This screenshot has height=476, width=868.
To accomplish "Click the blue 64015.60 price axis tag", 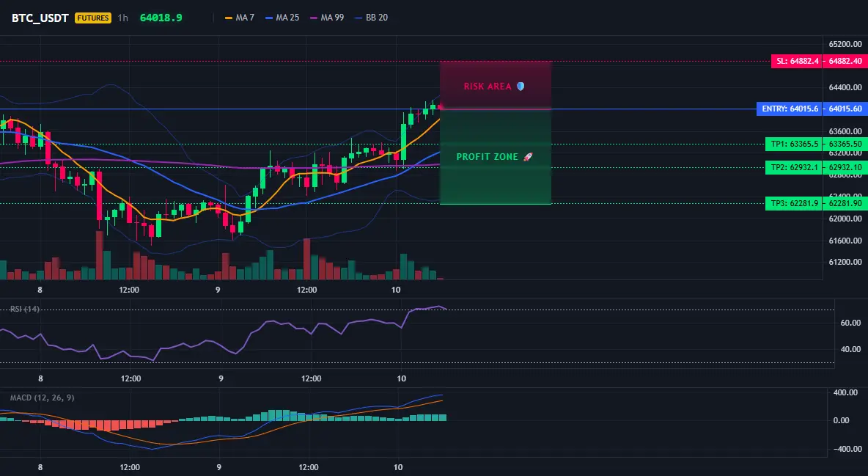I will point(845,109).
